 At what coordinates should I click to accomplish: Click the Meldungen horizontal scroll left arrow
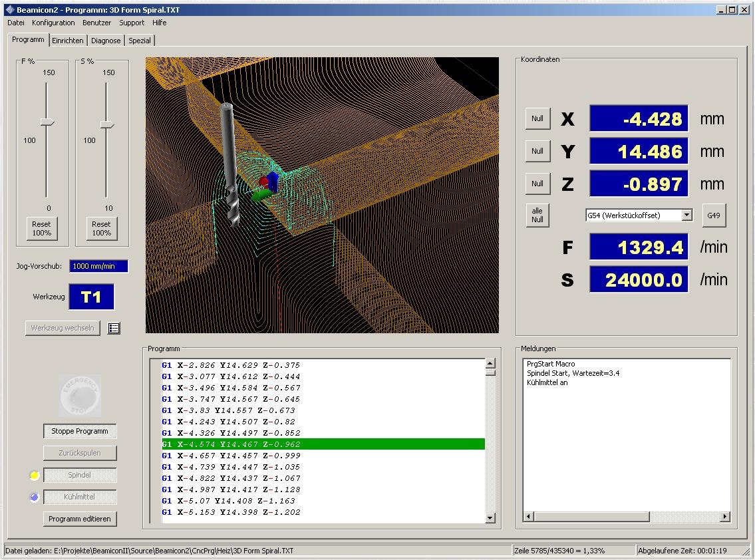(528, 517)
